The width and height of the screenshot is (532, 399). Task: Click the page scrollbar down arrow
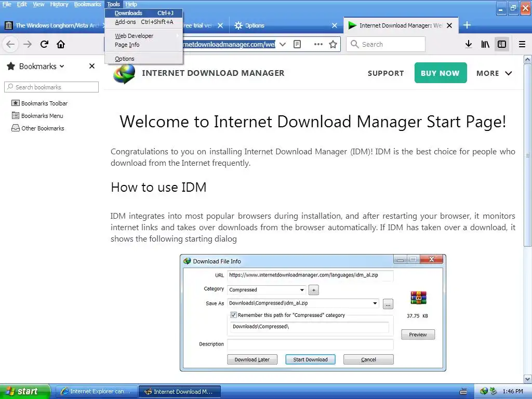[x=528, y=379]
